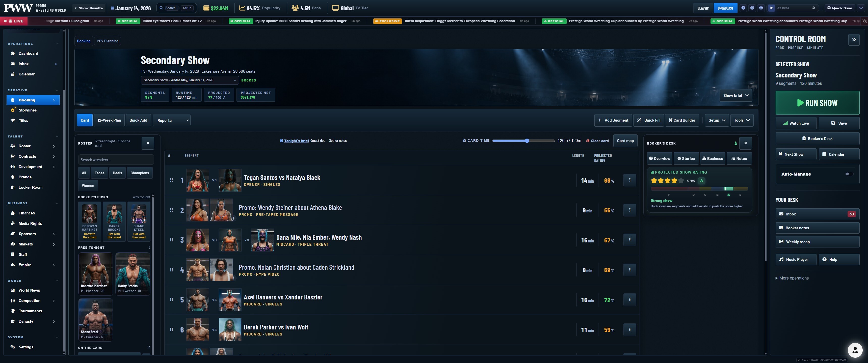Open Locker Room from sidebar
Viewport: 868px width, 363px height.
coord(33,187)
